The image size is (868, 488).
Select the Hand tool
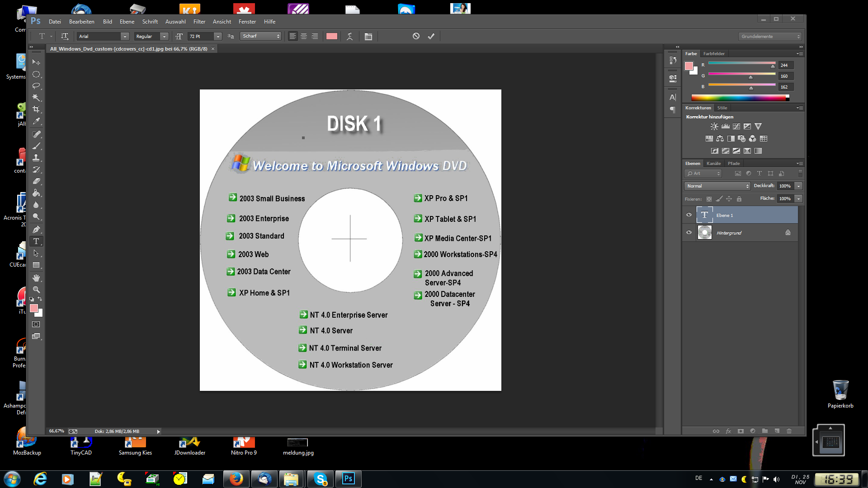tap(36, 278)
